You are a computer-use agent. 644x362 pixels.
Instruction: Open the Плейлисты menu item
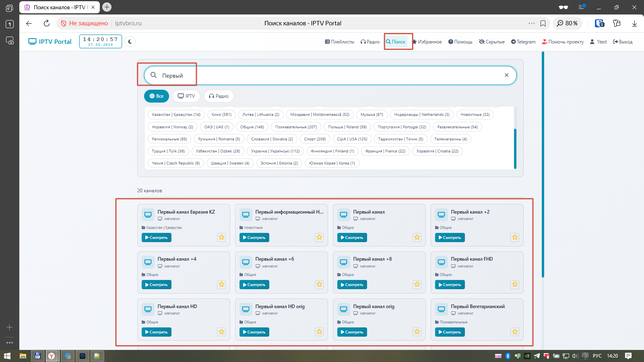pos(340,42)
